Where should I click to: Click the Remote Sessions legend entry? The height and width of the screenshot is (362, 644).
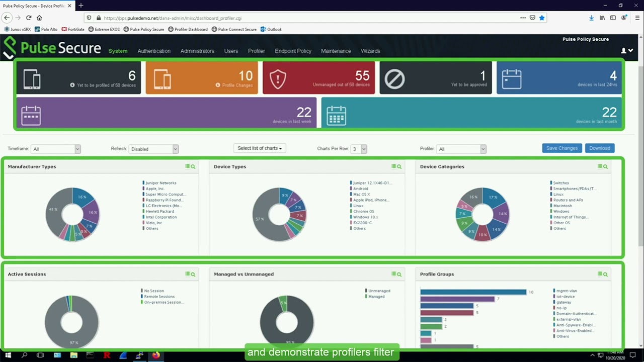point(158,297)
